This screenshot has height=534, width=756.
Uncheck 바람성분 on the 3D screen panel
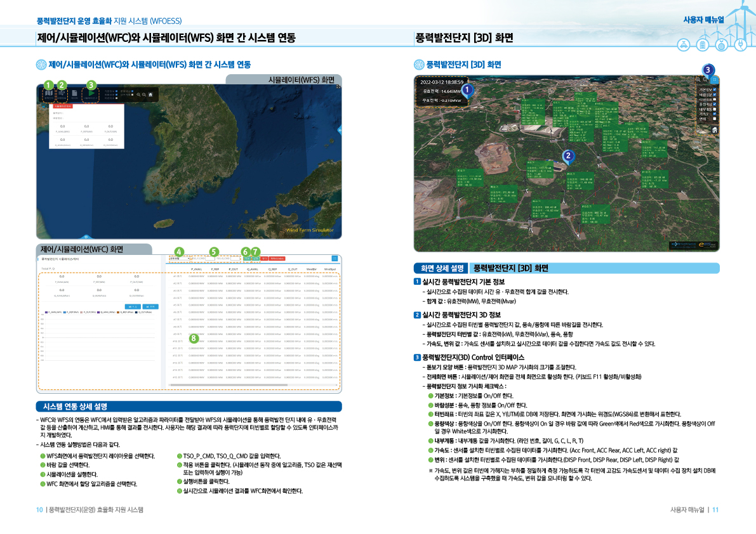click(715, 94)
